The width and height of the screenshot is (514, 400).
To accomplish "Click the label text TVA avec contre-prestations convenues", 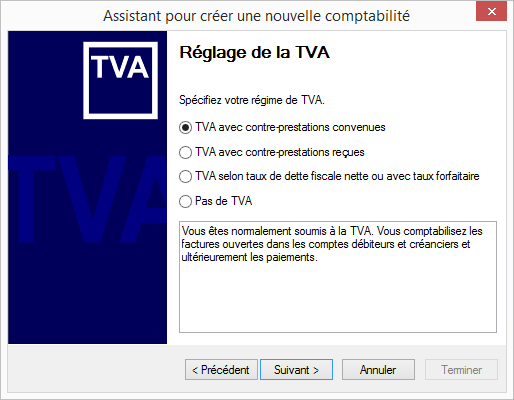I will pyautogui.click(x=290, y=127).
